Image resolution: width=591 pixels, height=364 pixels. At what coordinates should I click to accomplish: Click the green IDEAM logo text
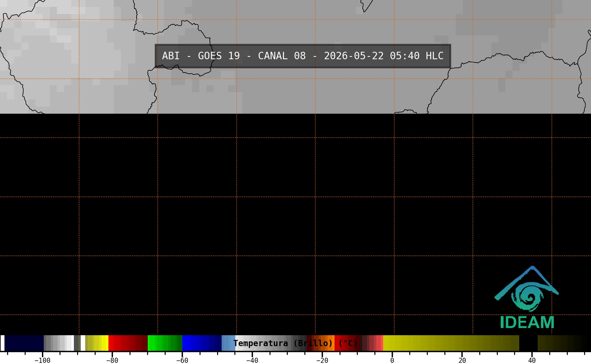[527, 322]
